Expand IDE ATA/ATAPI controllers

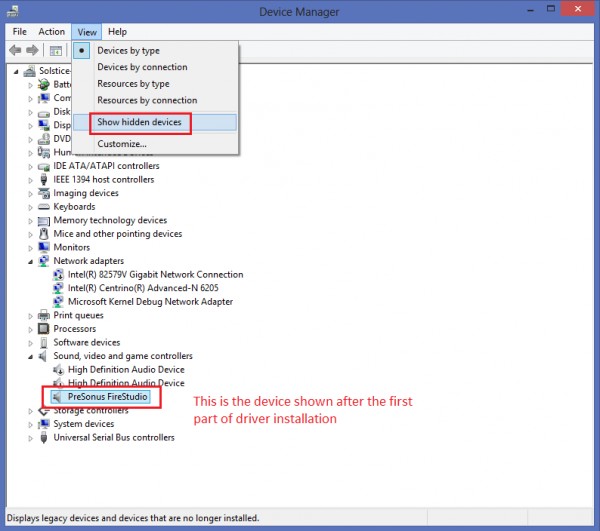pos(30,167)
